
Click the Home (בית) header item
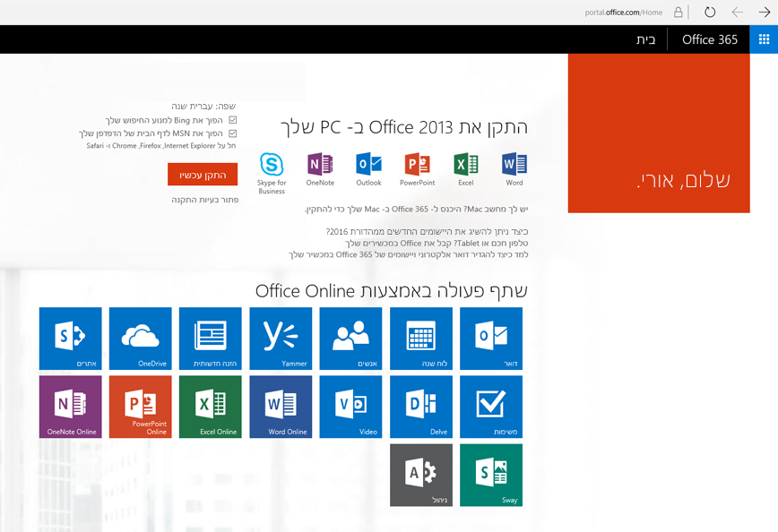point(645,39)
